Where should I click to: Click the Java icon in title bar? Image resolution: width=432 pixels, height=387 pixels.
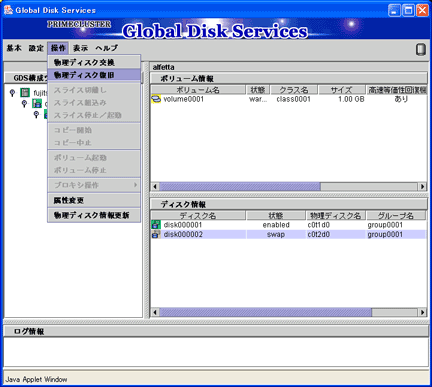coord(8,10)
